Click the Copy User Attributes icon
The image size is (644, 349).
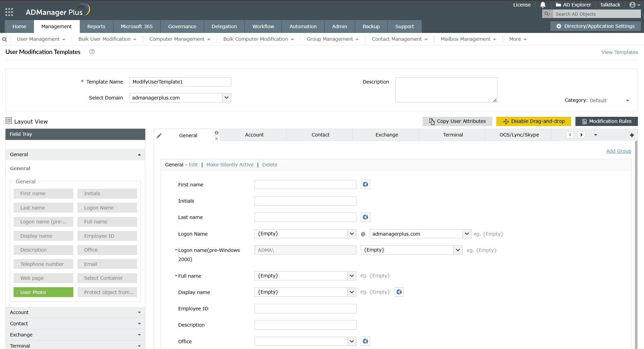[431, 121]
